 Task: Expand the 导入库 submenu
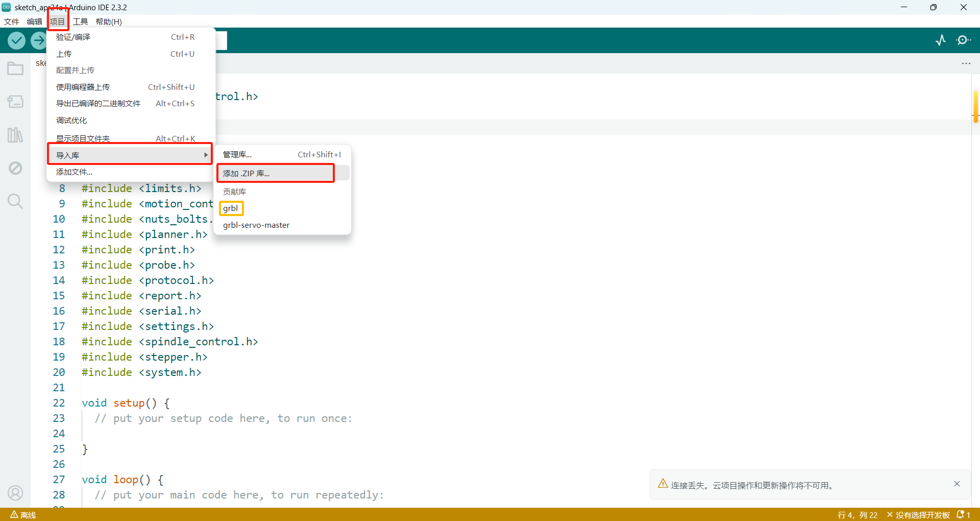(x=131, y=155)
